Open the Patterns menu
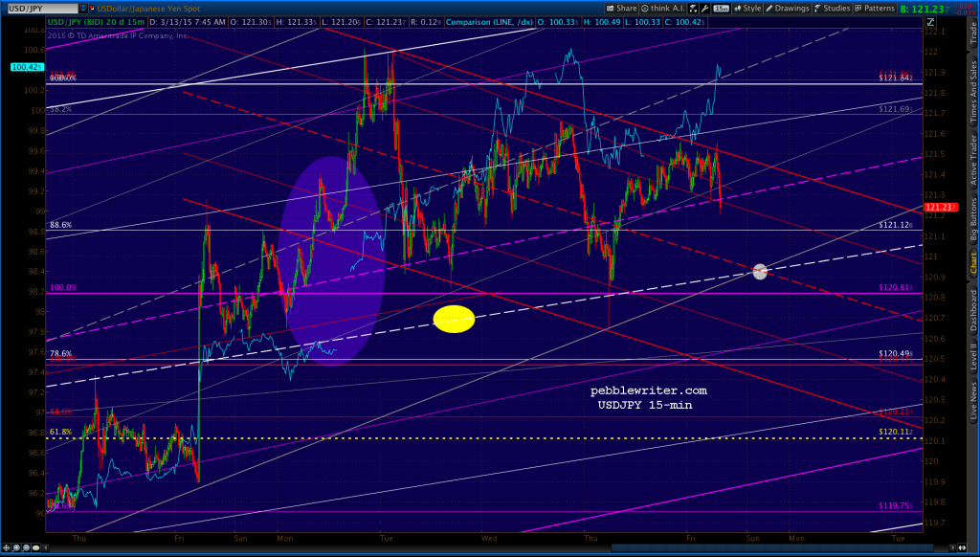 (x=875, y=9)
